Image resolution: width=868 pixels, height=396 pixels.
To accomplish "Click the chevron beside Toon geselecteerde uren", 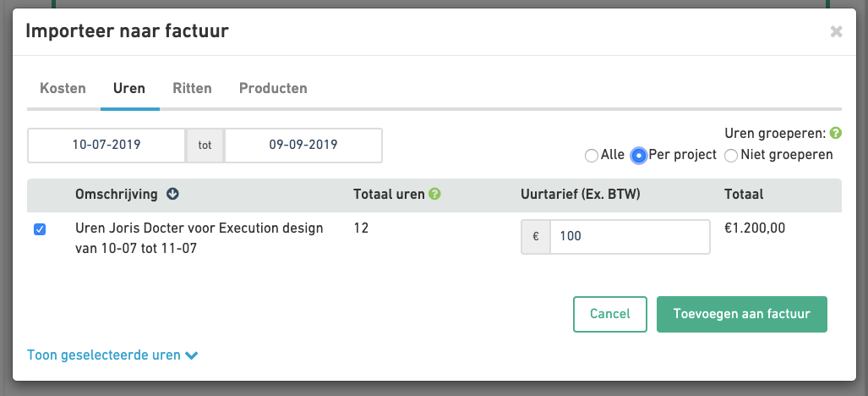I will 192,355.
